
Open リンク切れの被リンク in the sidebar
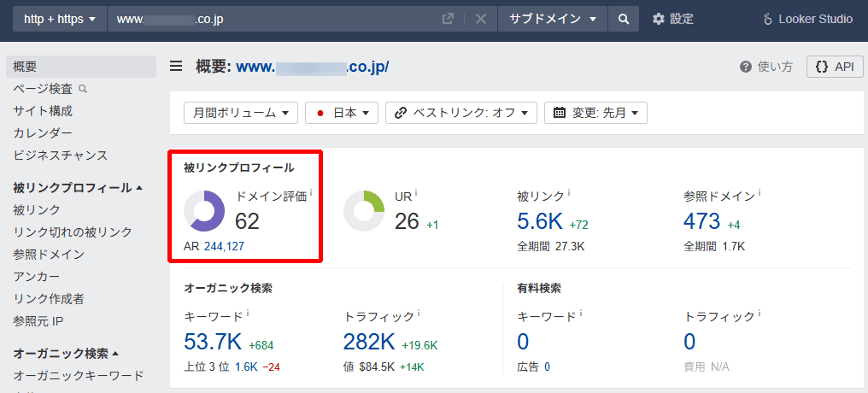coord(73,232)
